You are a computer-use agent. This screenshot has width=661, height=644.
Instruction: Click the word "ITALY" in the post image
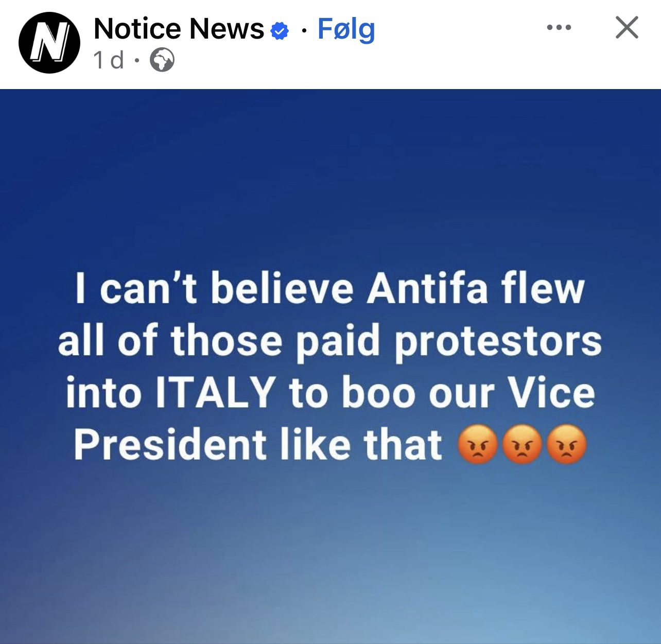pos(214,393)
